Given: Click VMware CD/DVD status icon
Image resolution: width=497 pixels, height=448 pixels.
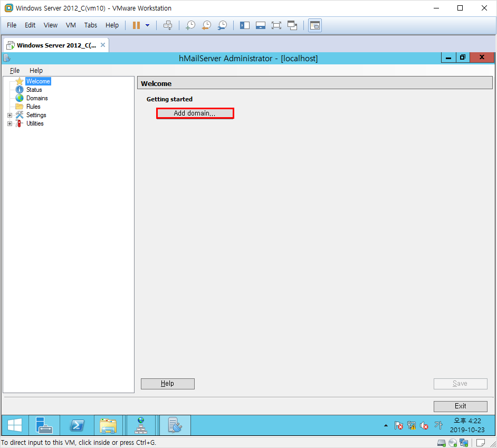Looking at the screenshot, I should click(453, 443).
